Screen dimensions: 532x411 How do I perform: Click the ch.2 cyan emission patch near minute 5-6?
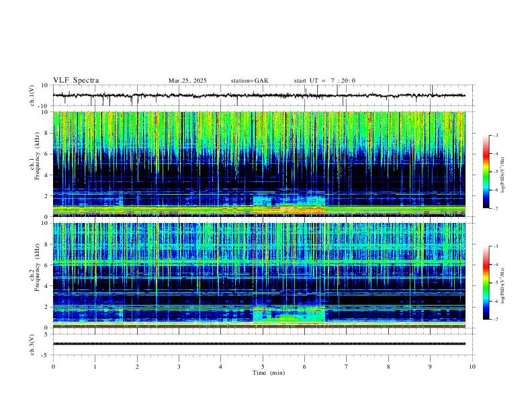coord(289,314)
